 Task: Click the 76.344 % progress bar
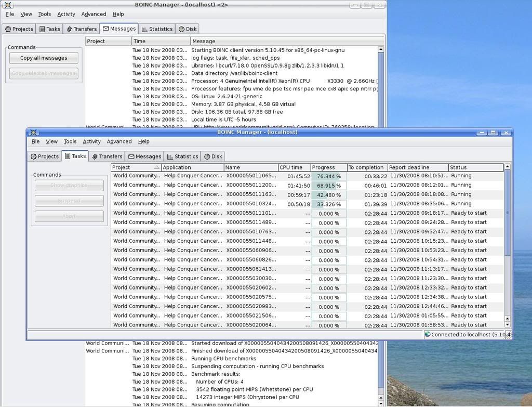tap(329, 177)
